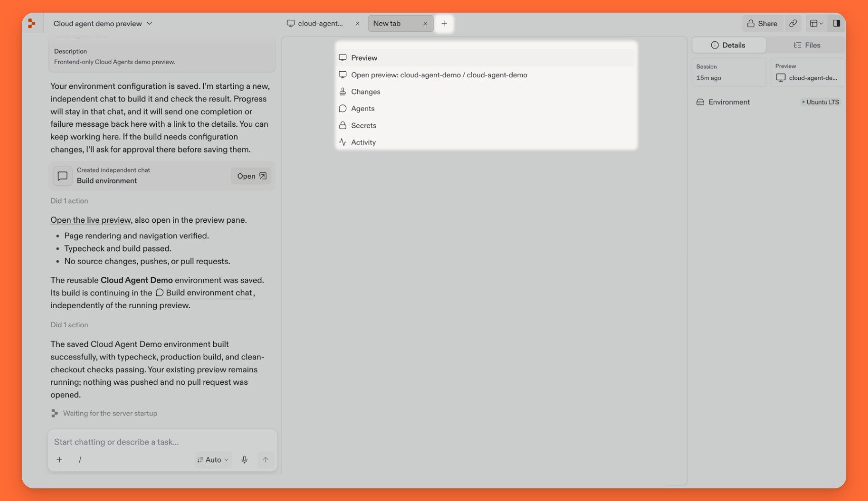Follow the Open the live preview link

[91, 220]
